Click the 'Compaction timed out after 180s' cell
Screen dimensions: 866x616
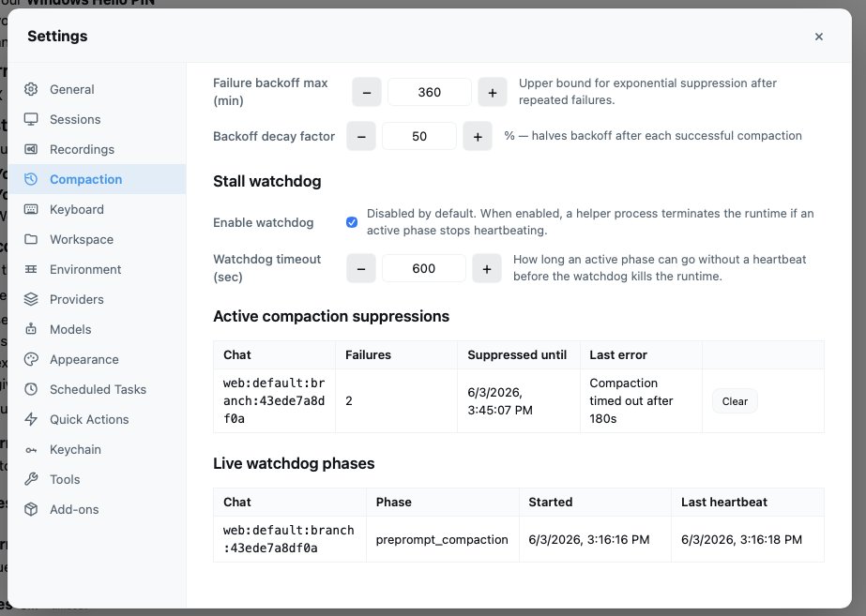[x=641, y=400]
